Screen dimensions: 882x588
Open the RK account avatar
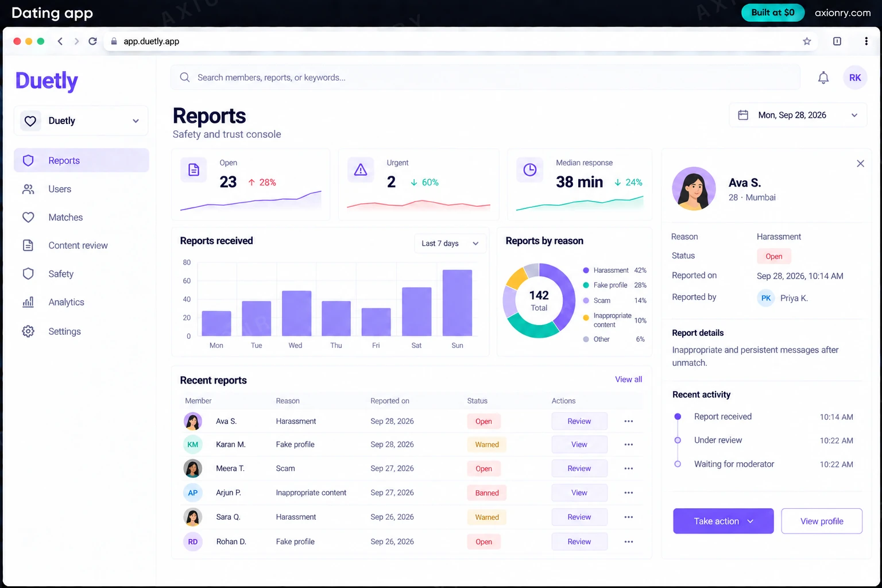tap(855, 78)
